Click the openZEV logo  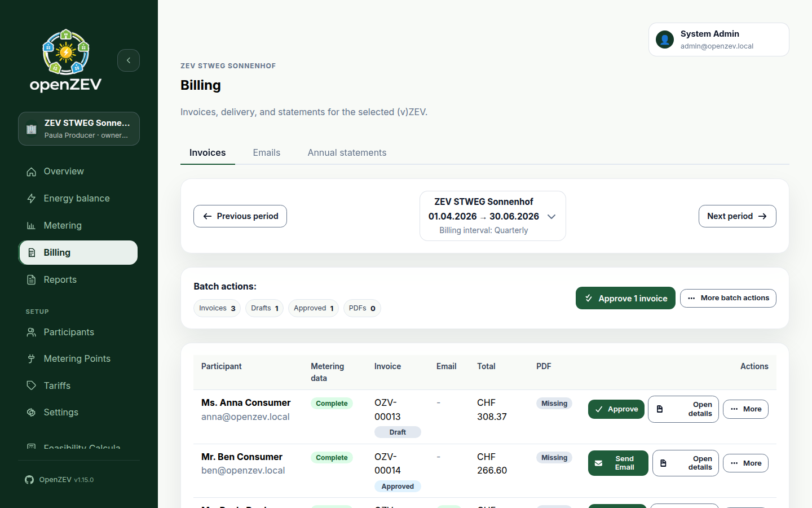pyautogui.click(x=66, y=60)
